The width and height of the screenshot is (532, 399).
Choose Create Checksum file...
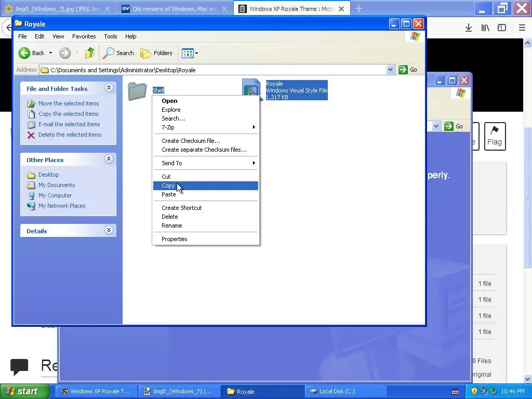tap(206, 141)
